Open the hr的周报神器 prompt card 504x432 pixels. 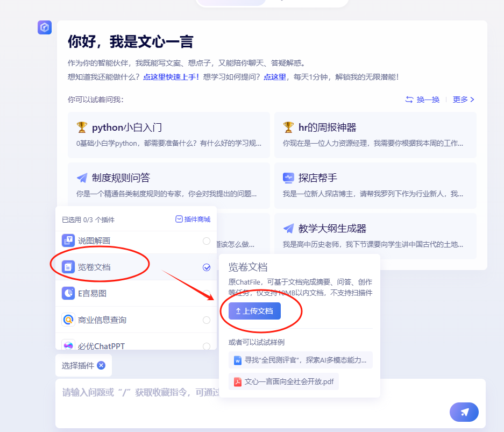coord(375,135)
